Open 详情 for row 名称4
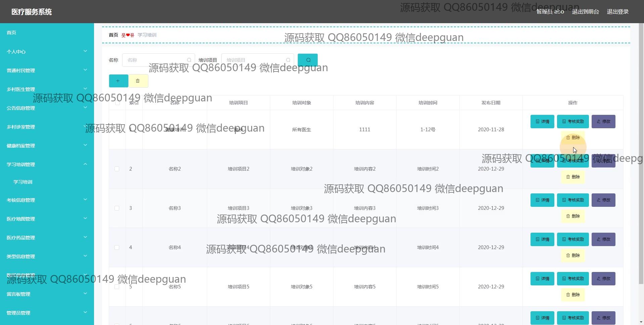Image resolution: width=644 pixels, height=325 pixels. [542, 239]
